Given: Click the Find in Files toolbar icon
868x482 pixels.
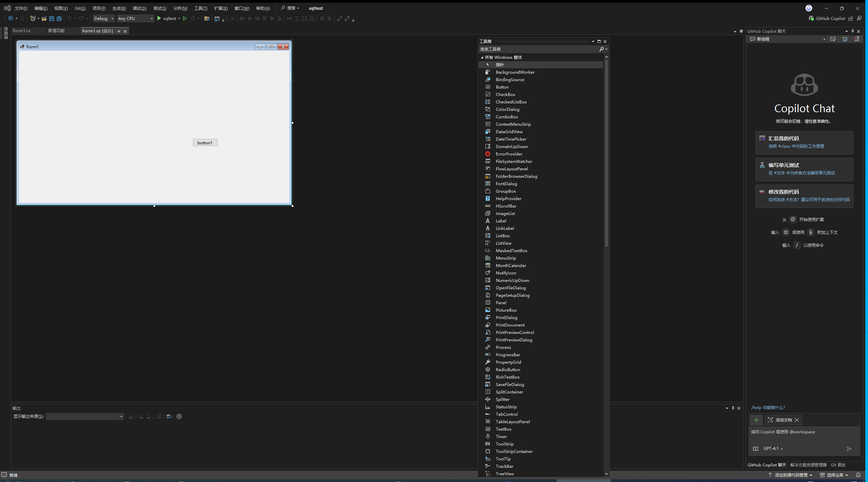Looking at the screenshot, I should pos(207,19).
